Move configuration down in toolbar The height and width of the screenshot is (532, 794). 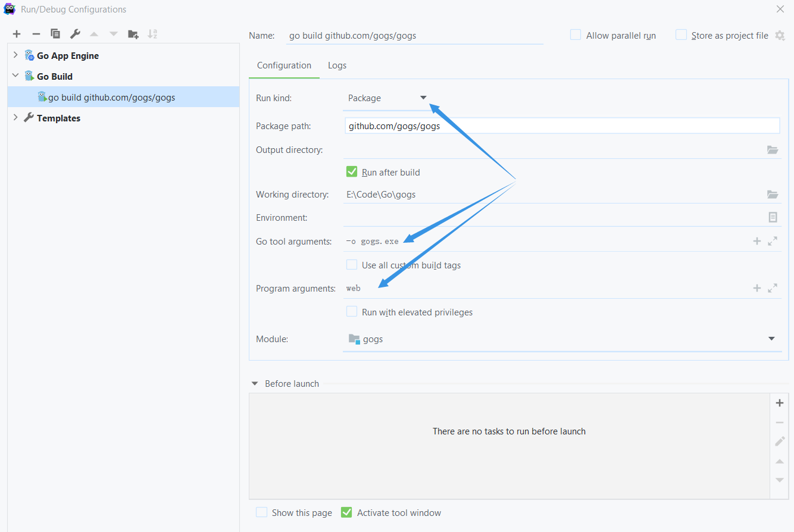(x=114, y=35)
